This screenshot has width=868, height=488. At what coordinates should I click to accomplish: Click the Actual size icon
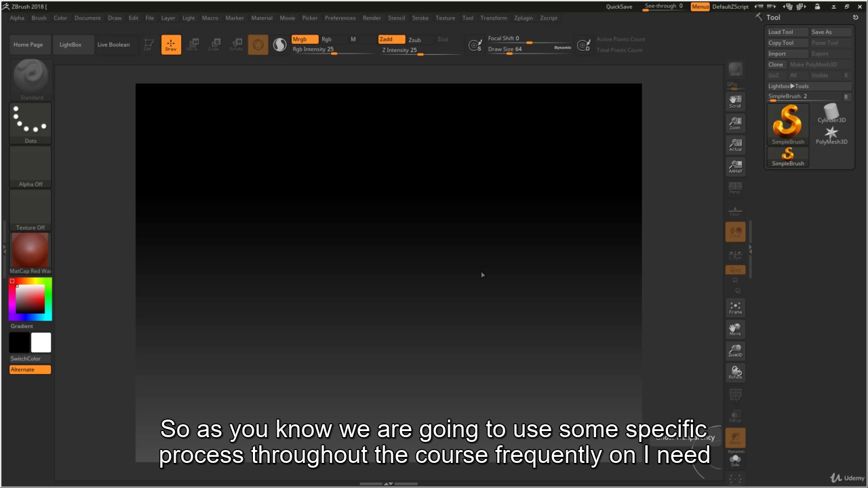tap(735, 145)
